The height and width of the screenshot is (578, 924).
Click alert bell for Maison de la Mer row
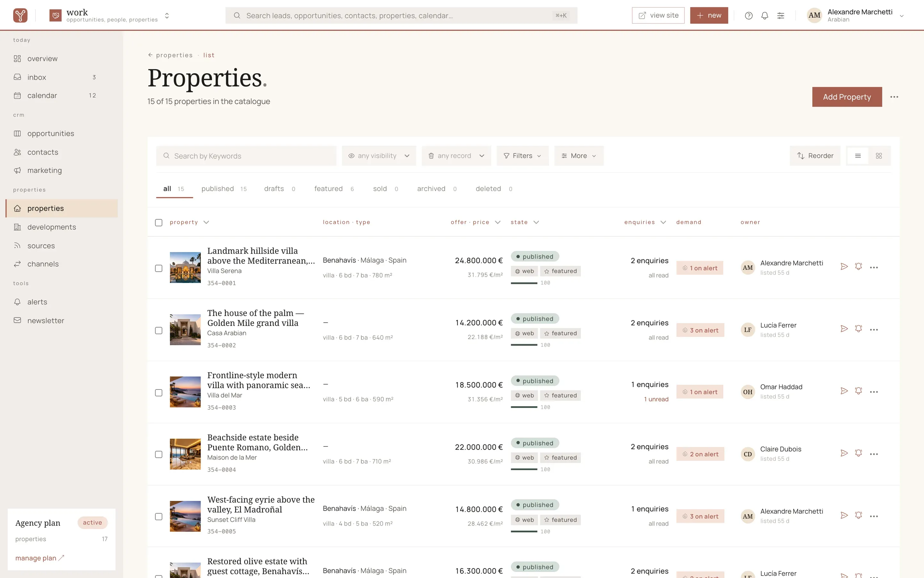(858, 453)
